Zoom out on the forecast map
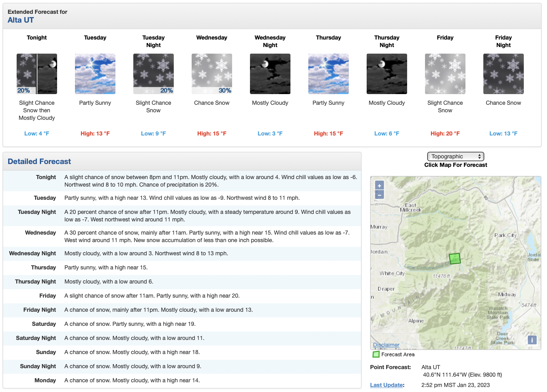The height and width of the screenshot is (392, 547). click(x=380, y=195)
